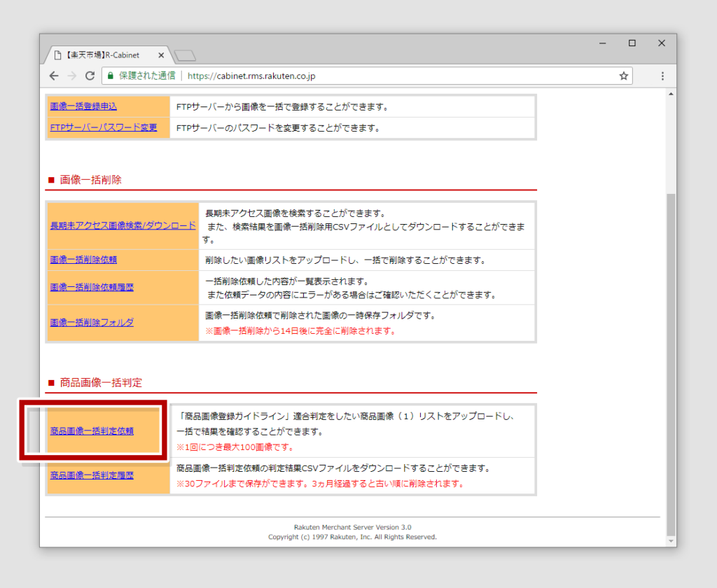Viewport: 717px width, 588px height.
Task: Navigate back using the browser back arrow
Action: tap(54, 76)
